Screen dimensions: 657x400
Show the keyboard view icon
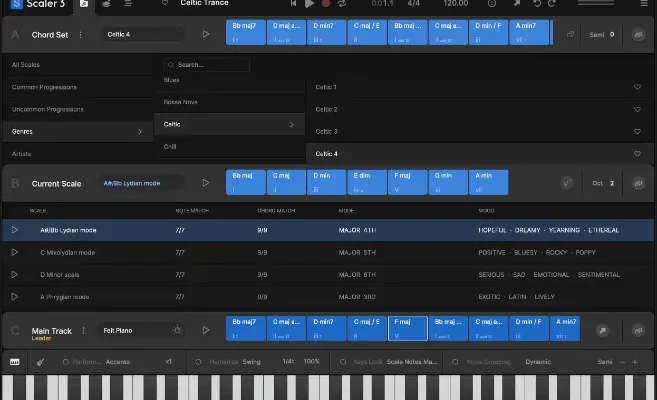[15, 362]
